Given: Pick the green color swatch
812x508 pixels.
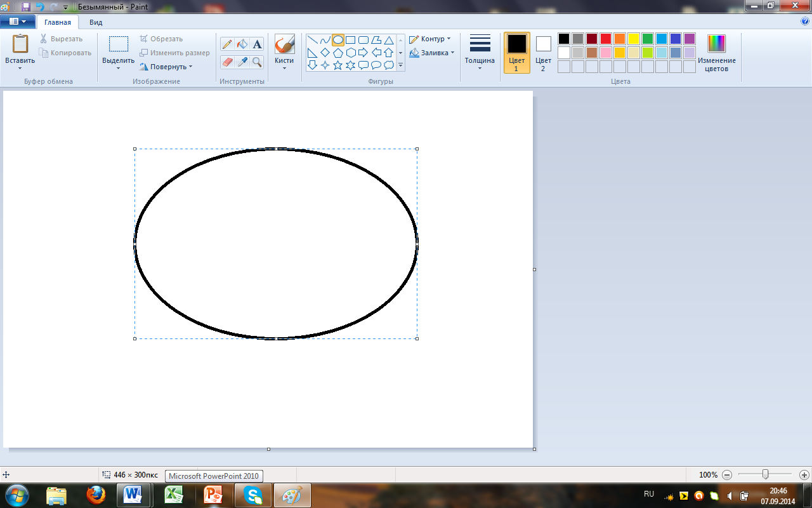Looking at the screenshot, I should click(648, 39).
